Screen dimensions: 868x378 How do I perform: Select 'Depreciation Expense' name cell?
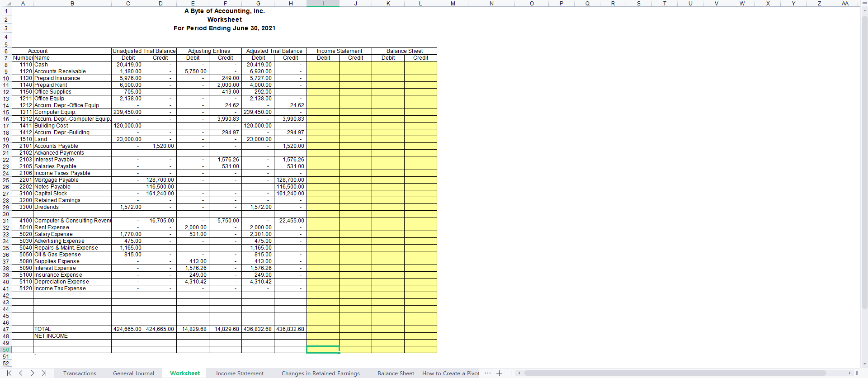coord(72,282)
